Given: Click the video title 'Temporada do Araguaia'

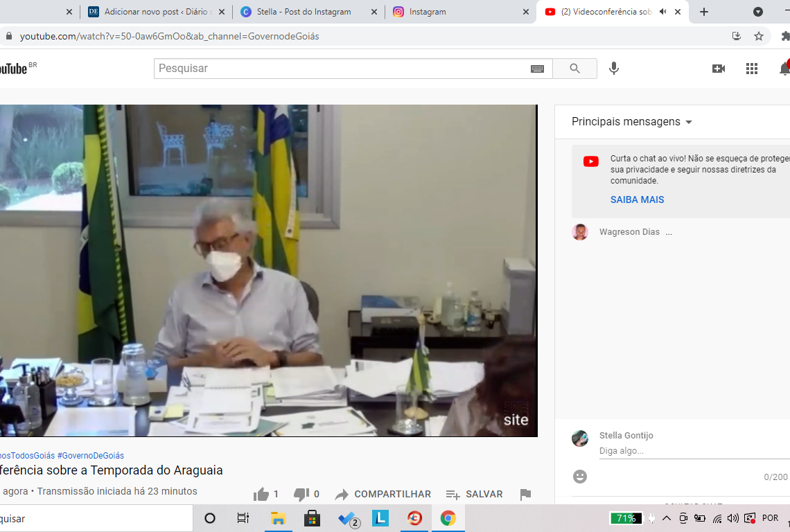Looking at the screenshot, I should 112,470.
